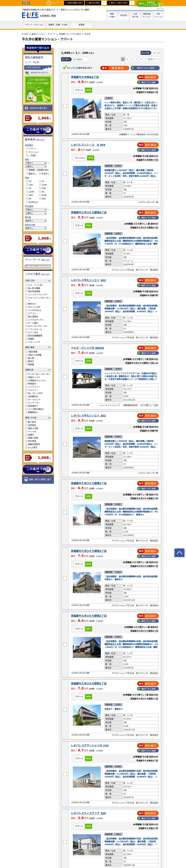This screenshot has width=186, height=868.
Task: Open the 土地(売り地) menu item
Action: point(135,15)
